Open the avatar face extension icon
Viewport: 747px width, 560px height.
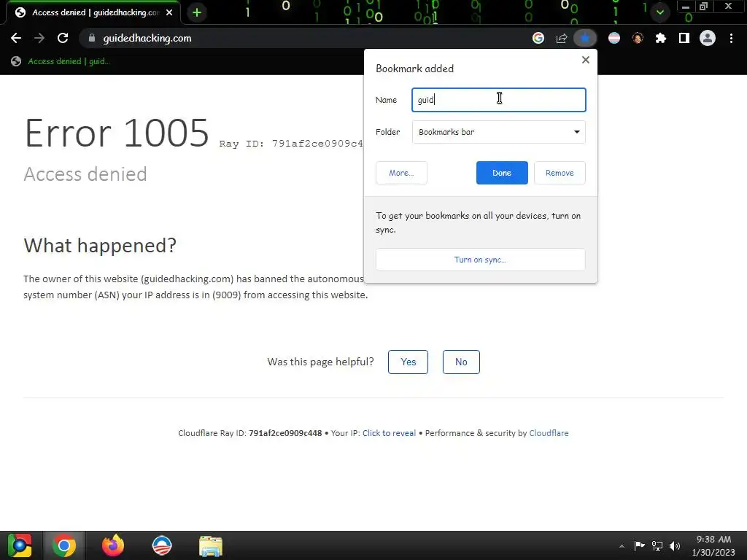click(x=638, y=38)
